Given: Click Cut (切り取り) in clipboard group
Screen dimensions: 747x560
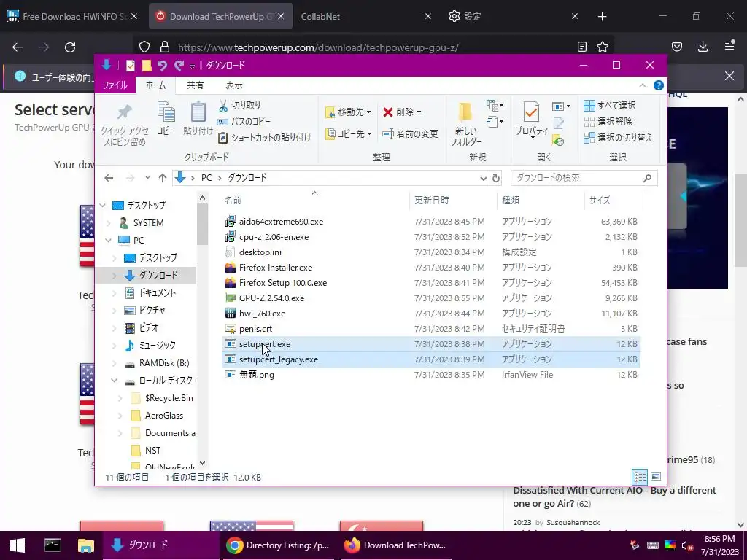Looking at the screenshot, I should (x=239, y=105).
